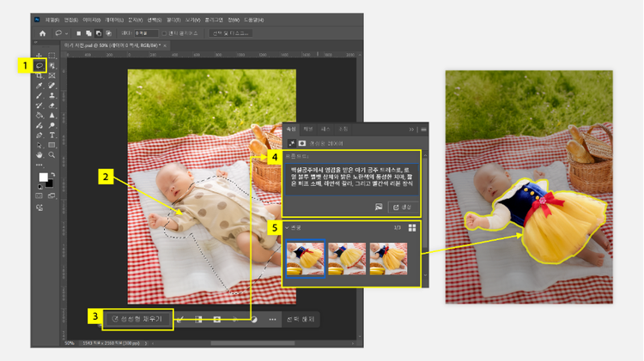This screenshot has width=644, height=361.
Task: Open the contextual task bar more options
Action: [272, 319]
